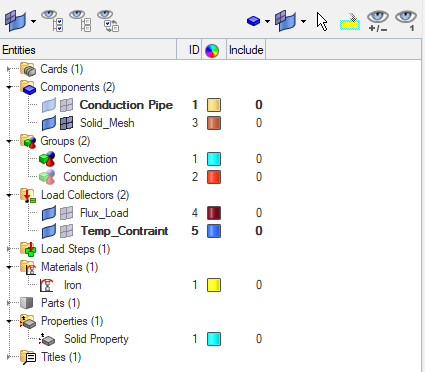Click the Components folder icon
This screenshot has width=425, height=372.
pos(28,87)
